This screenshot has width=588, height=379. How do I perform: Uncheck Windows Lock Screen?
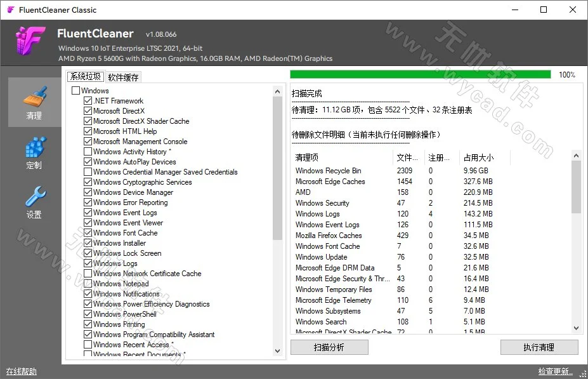[88, 253]
